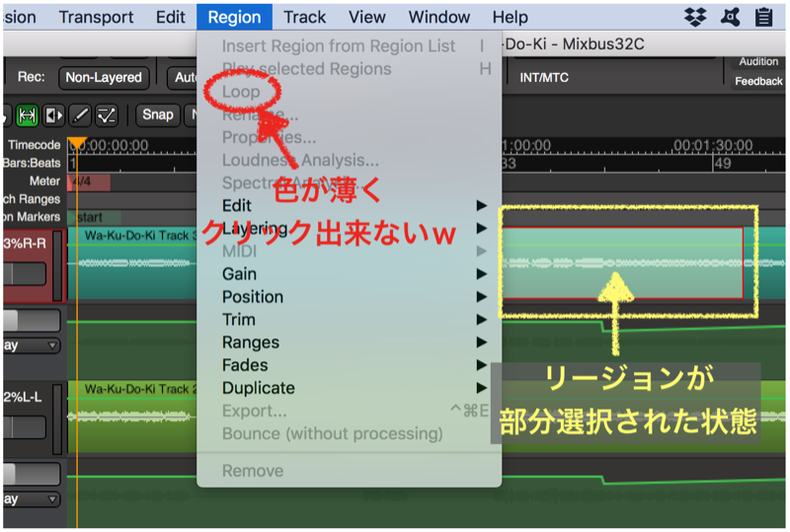Click Loudness Analysis... menu entry
Screen dimensions: 790x532
tap(349, 160)
